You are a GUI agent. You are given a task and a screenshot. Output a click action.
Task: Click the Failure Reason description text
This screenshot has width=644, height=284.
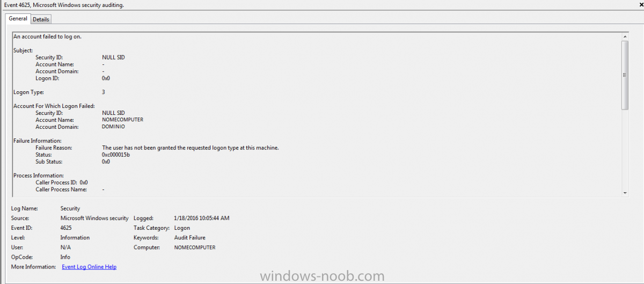click(191, 148)
